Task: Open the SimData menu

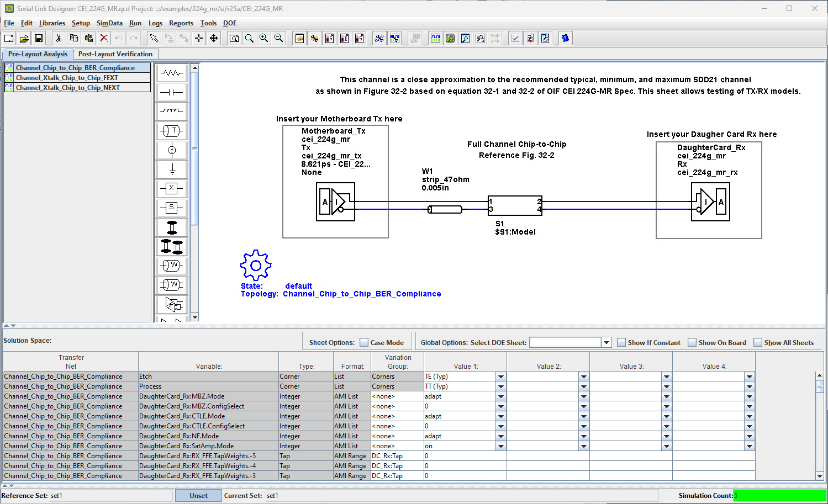Action: [109, 23]
